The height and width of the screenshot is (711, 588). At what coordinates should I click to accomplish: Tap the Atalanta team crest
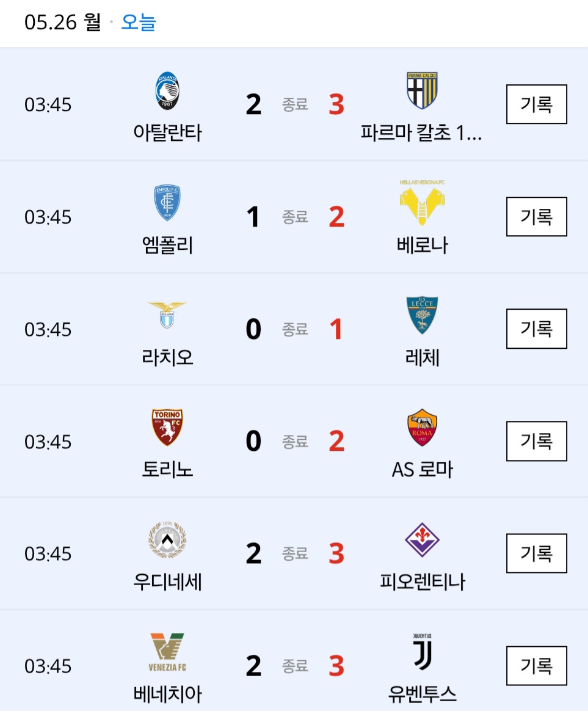pos(167,90)
